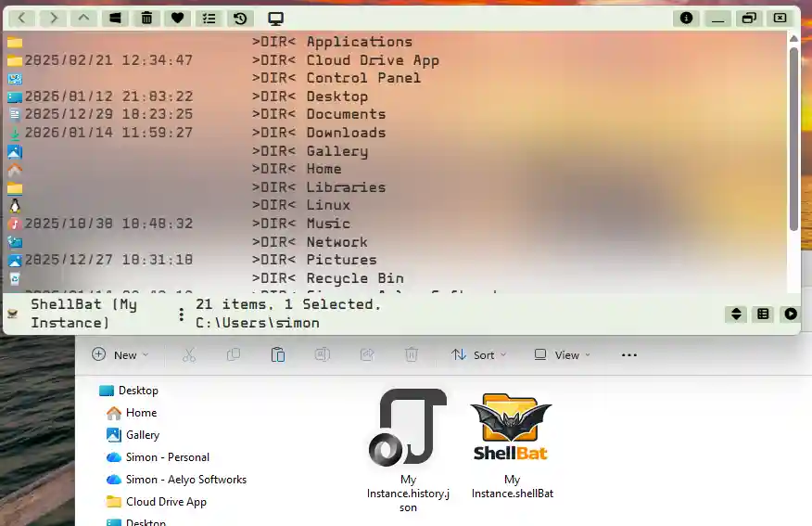Open the See more ellipsis menu in Explorer
Image resolution: width=812 pixels, height=526 pixels.
pyautogui.click(x=628, y=354)
